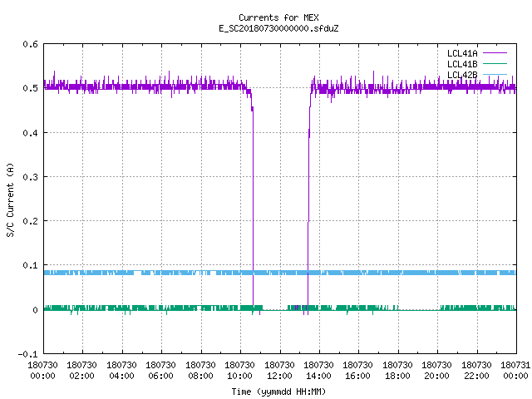Click the file name E_SC20180730000000.sfduZ

(278, 28)
